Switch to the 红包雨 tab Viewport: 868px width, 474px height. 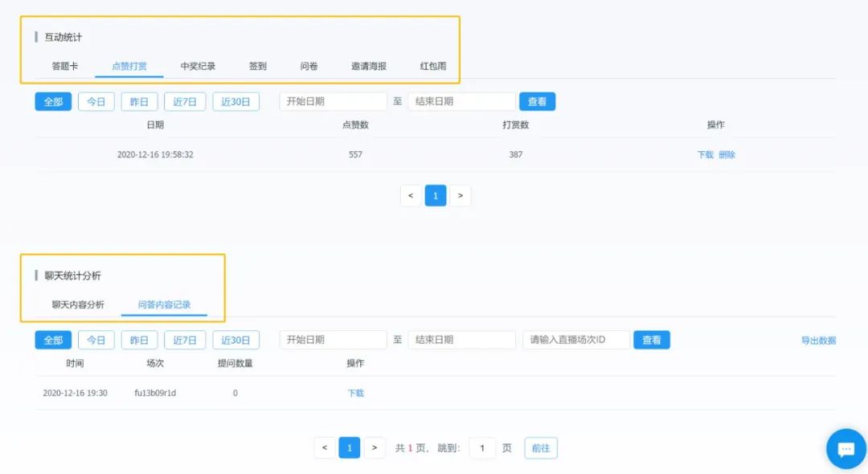432,66
